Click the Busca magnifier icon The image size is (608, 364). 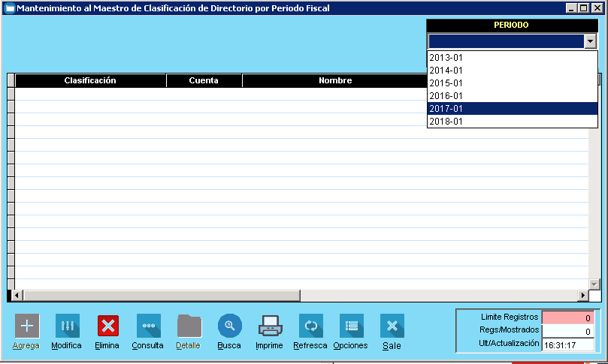coord(229,326)
